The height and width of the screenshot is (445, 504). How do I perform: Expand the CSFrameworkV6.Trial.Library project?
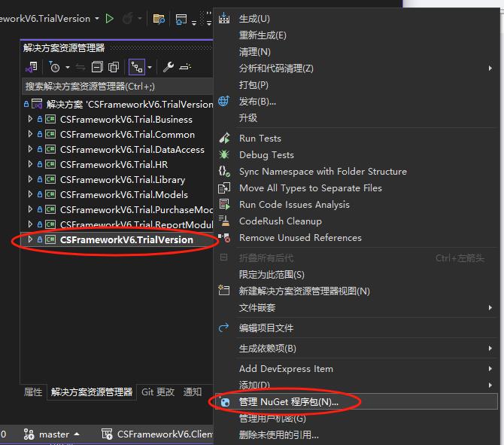click(30, 179)
